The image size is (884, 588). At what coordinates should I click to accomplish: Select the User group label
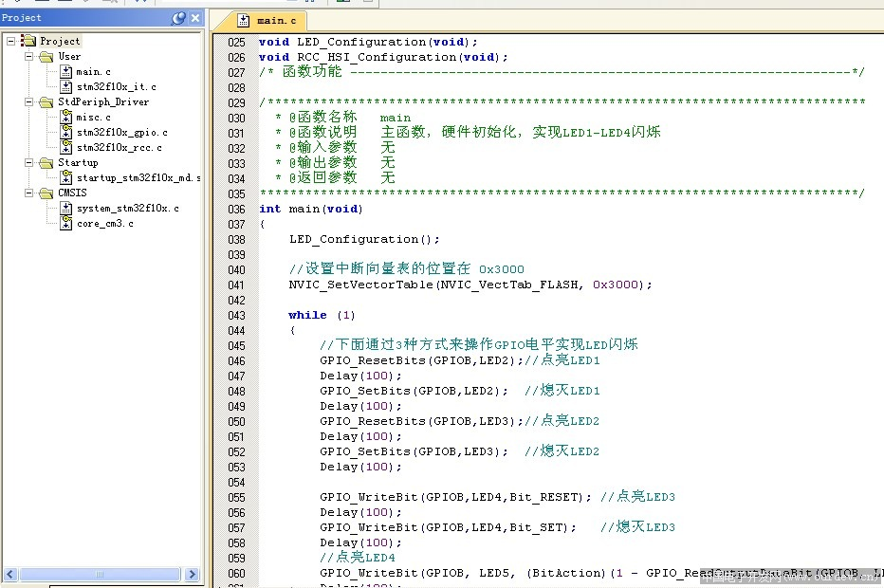69,56
